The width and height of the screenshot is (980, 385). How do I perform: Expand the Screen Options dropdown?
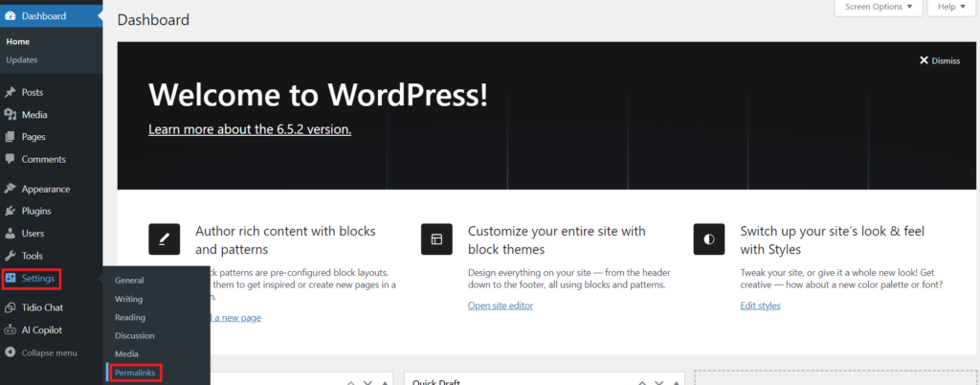click(879, 7)
